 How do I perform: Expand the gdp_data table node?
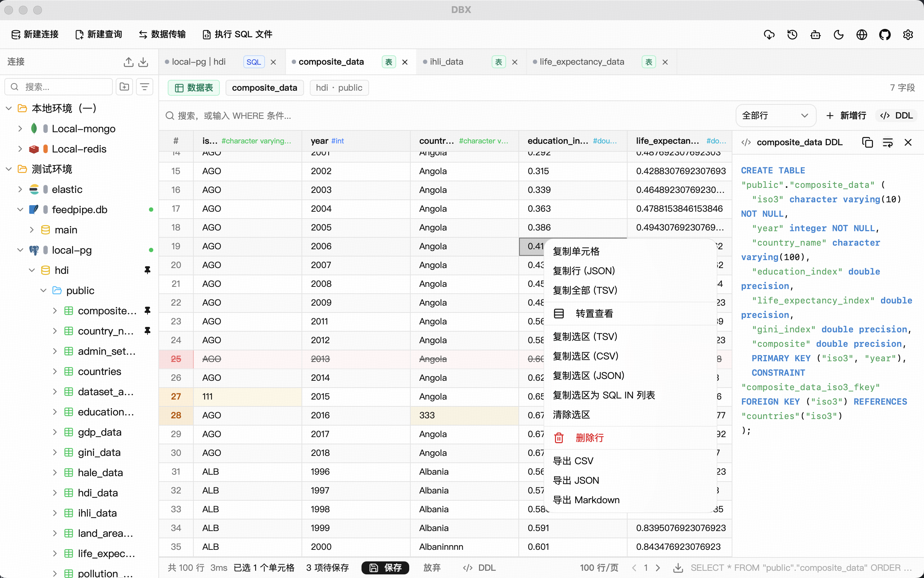55,432
